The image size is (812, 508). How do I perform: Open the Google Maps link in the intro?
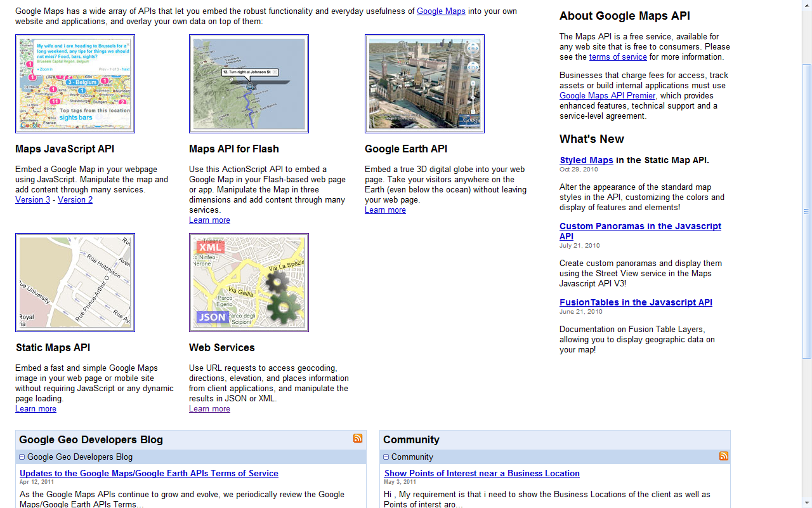[x=441, y=11]
